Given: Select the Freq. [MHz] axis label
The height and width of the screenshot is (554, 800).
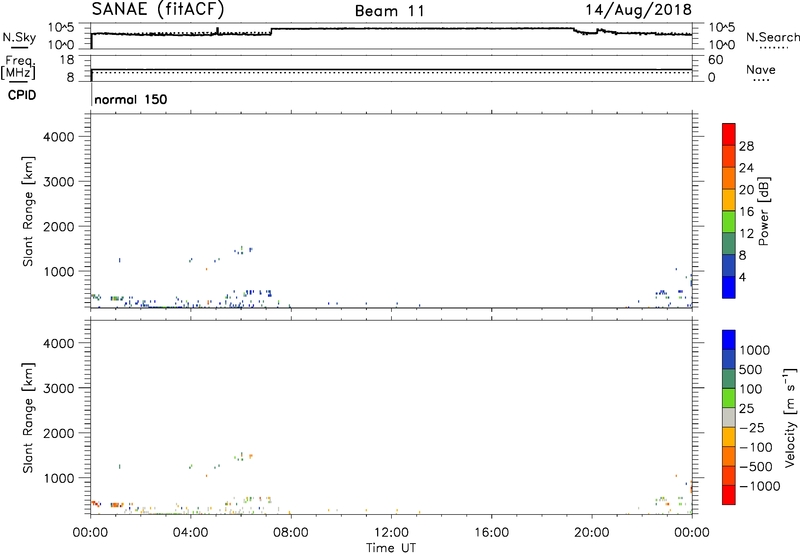Looking at the screenshot, I should pyautogui.click(x=19, y=67).
